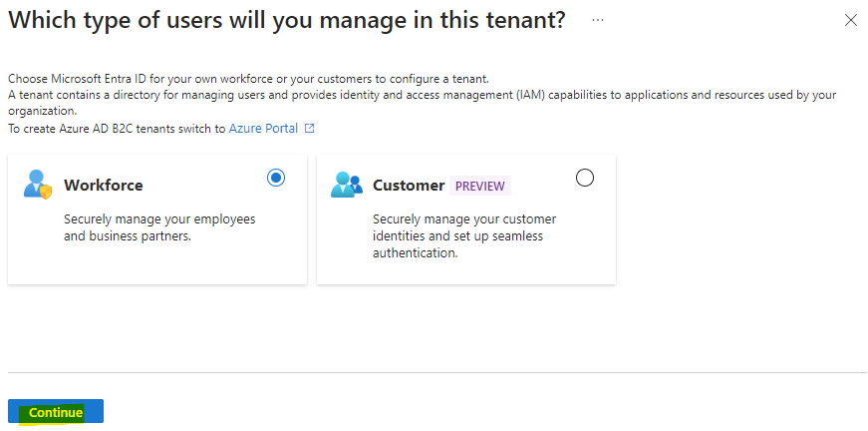Click the Customer two-people icon

(x=347, y=185)
